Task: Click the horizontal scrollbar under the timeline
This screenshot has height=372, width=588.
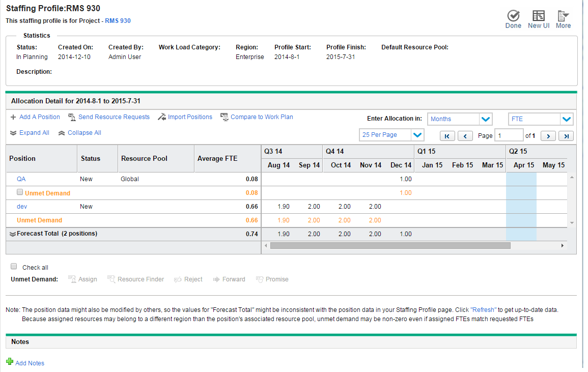Action: click(390, 245)
